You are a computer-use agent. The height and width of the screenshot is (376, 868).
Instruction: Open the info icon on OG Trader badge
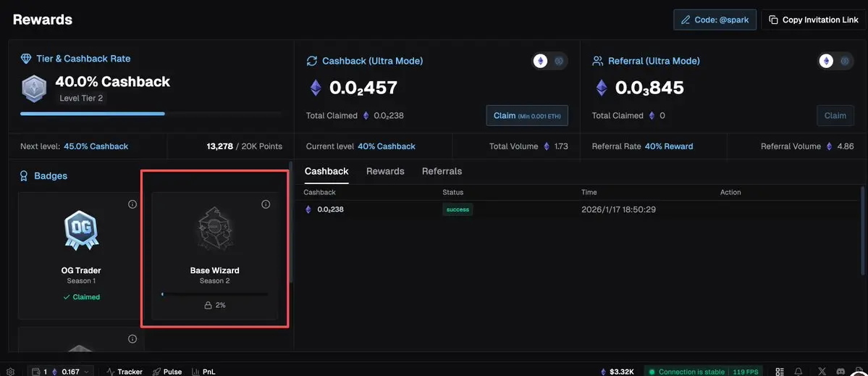(132, 204)
